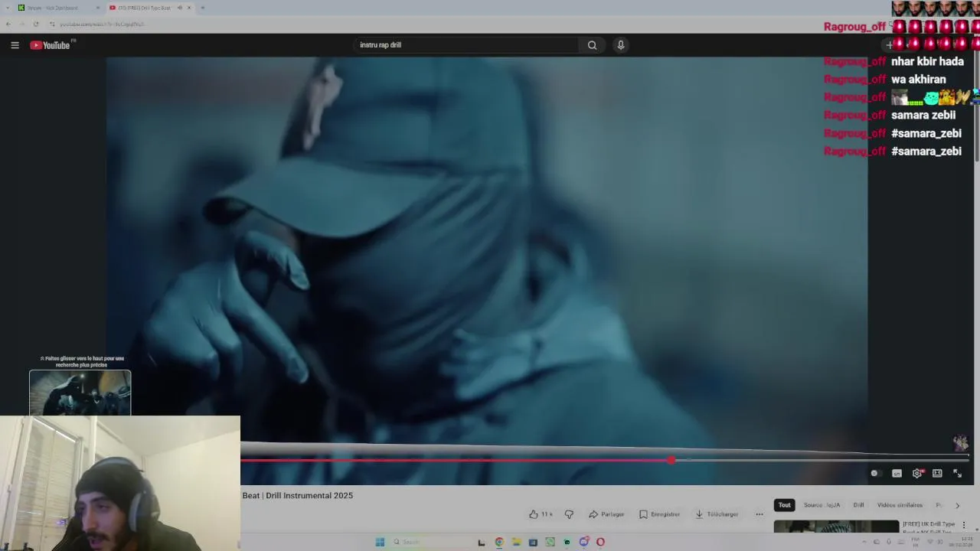Toggle subtitles in the video player
The width and height of the screenshot is (980, 551).
click(x=897, y=473)
